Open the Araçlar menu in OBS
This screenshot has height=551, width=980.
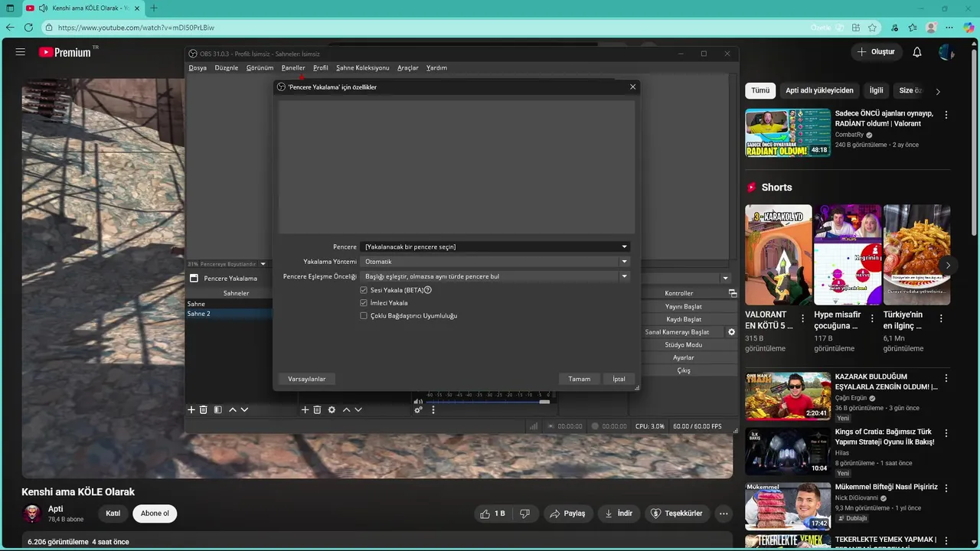coord(408,67)
